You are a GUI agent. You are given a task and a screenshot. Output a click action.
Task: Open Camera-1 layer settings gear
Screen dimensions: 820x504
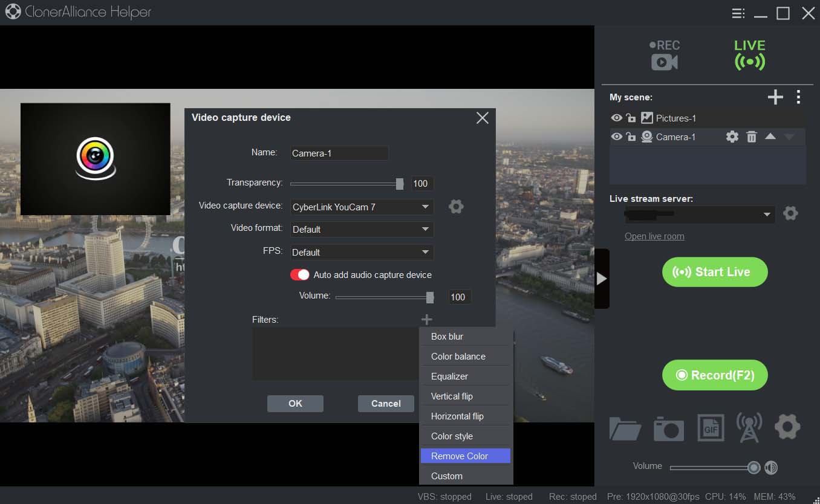point(732,137)
